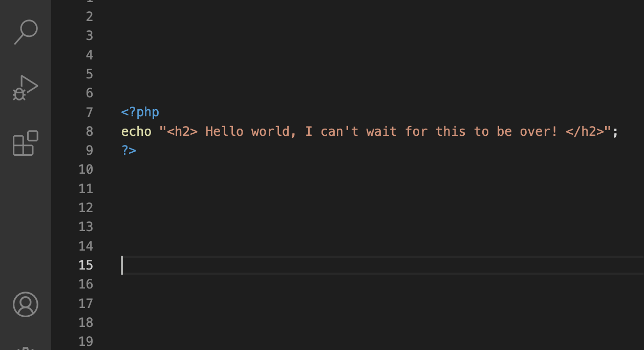Open the Run and Debug view

[26, 88]
